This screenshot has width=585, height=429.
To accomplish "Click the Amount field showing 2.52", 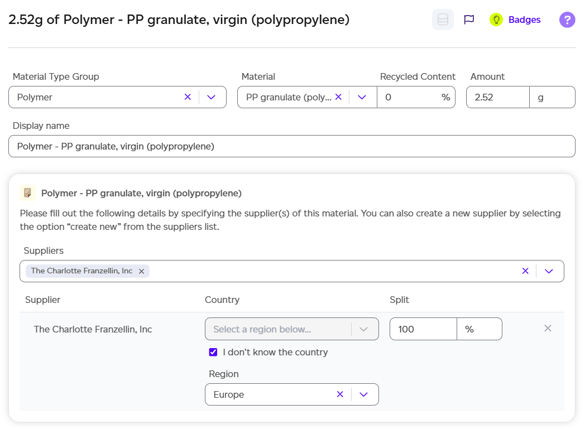I will click(x=498, y=97).
